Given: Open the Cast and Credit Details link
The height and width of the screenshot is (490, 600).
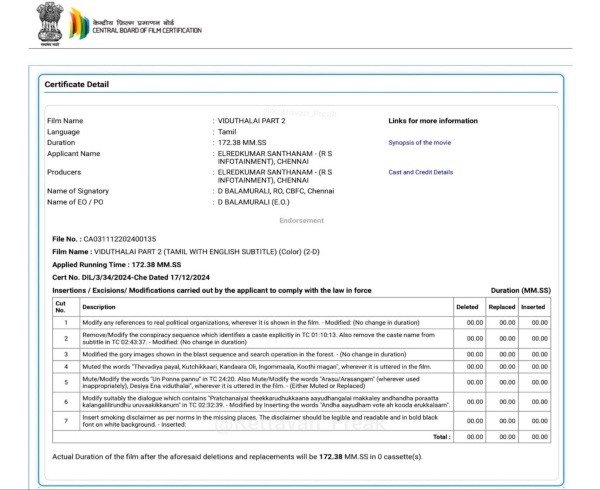Looking at the screenshot, I should 420,172.
